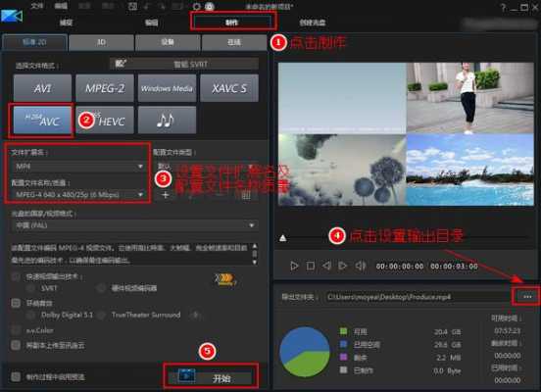Image resolution: width=541 pixels, height=392 pixels.
Task: Click the 20.4 GB value
Action: point(447,331)
